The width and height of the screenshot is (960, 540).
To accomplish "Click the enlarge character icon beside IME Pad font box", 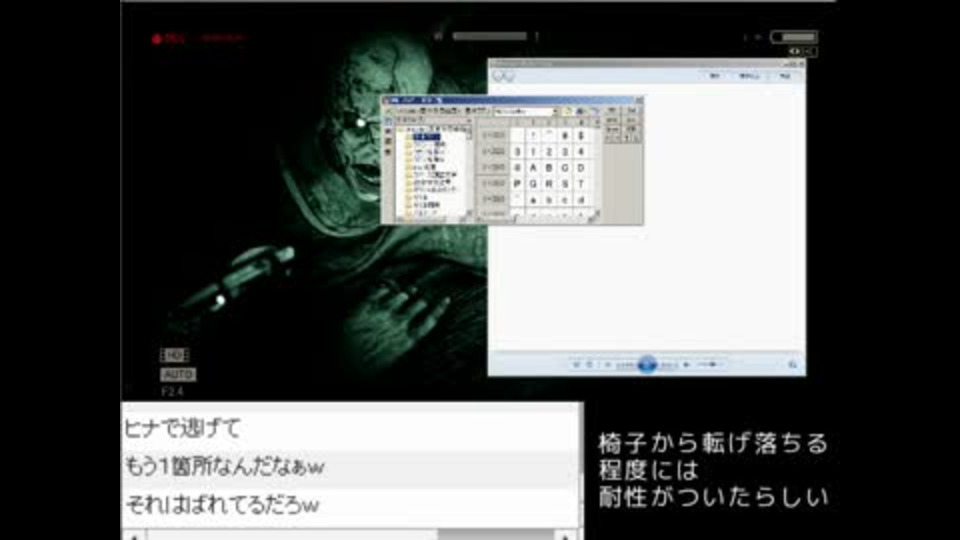I will (x=568, y=111).
